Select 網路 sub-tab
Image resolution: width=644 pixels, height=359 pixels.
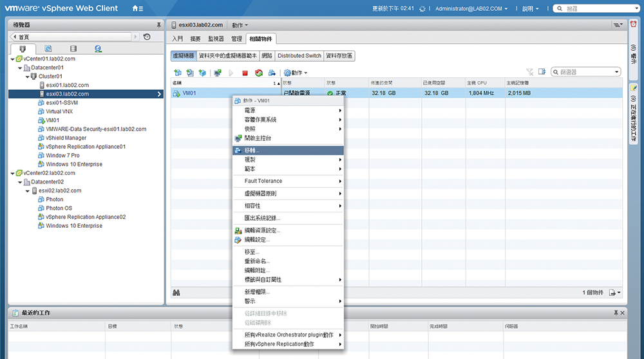click(x=267, y=56)
